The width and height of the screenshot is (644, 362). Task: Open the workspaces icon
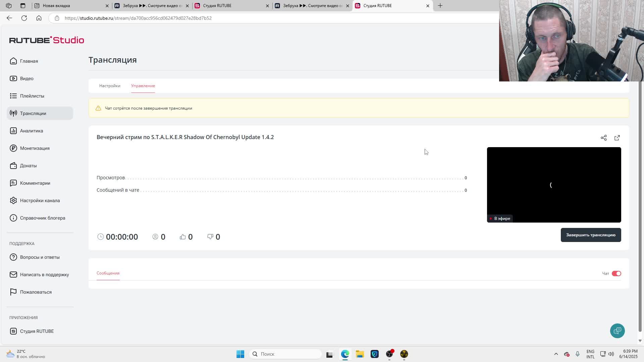click(x=9, y=6)
